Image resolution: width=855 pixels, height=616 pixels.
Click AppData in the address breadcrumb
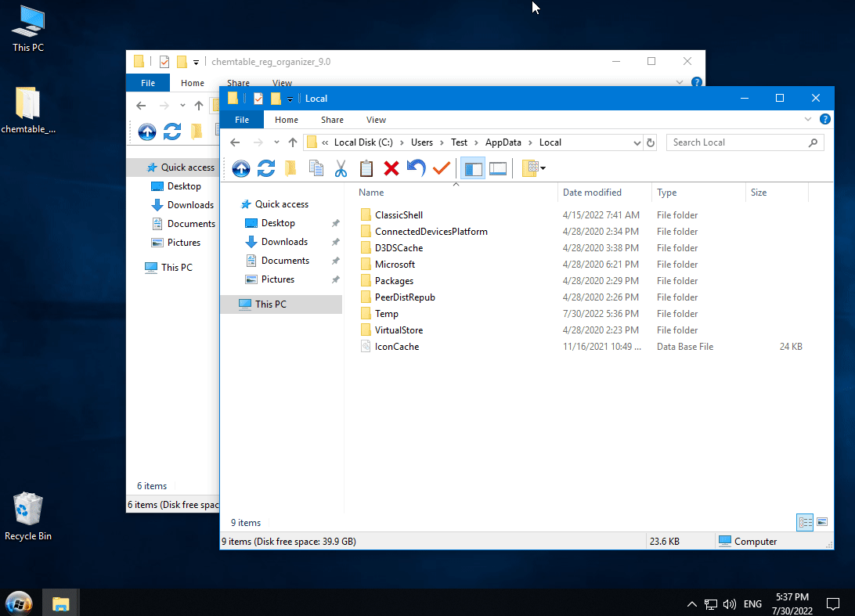[x=503, y=142]
